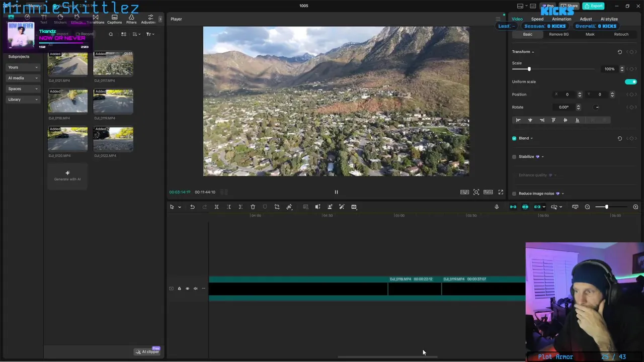Click the AI clipper button
The height and width of the screenshot is (362, 644).
coord(147,351)
